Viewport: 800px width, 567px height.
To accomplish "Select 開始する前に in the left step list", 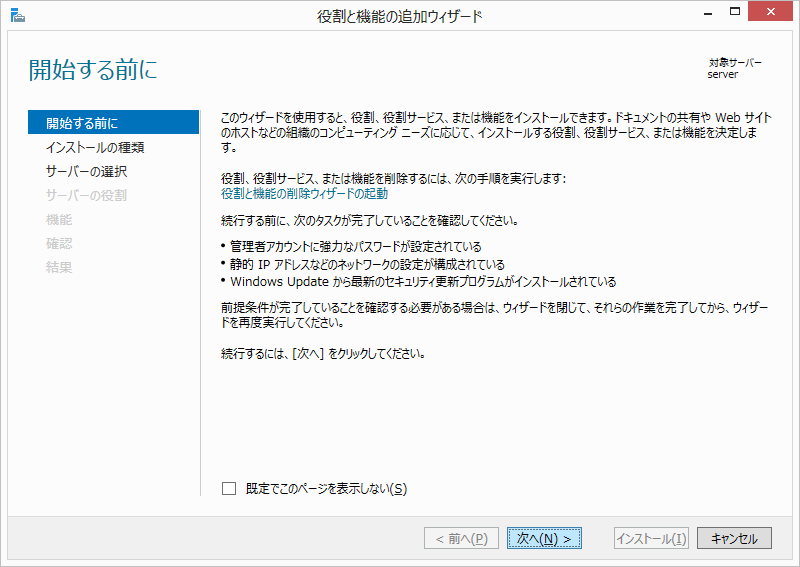I will click(82, 123).
